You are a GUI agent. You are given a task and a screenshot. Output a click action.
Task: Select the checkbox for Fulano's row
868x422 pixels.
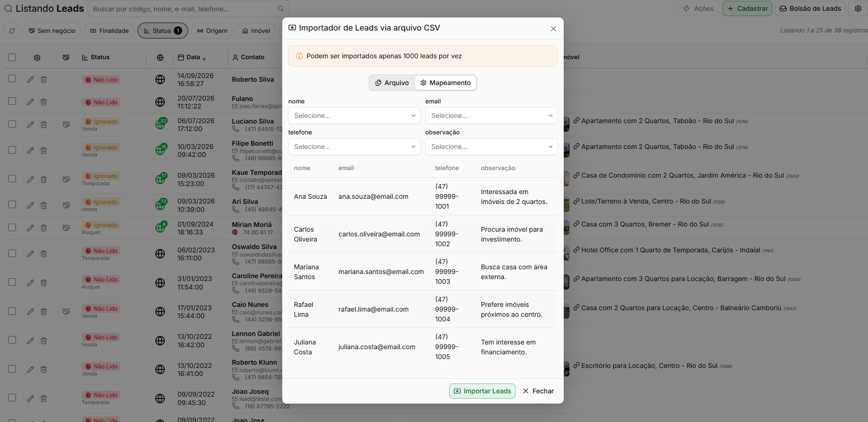pyautogui.click(x=12, y=101)
